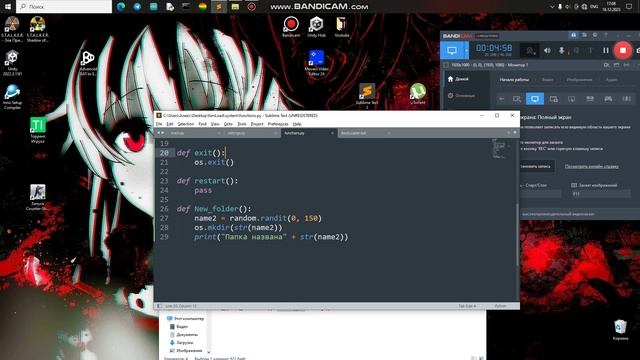Open the Sublime Text taskbar icon

click(x=219, y=7)
